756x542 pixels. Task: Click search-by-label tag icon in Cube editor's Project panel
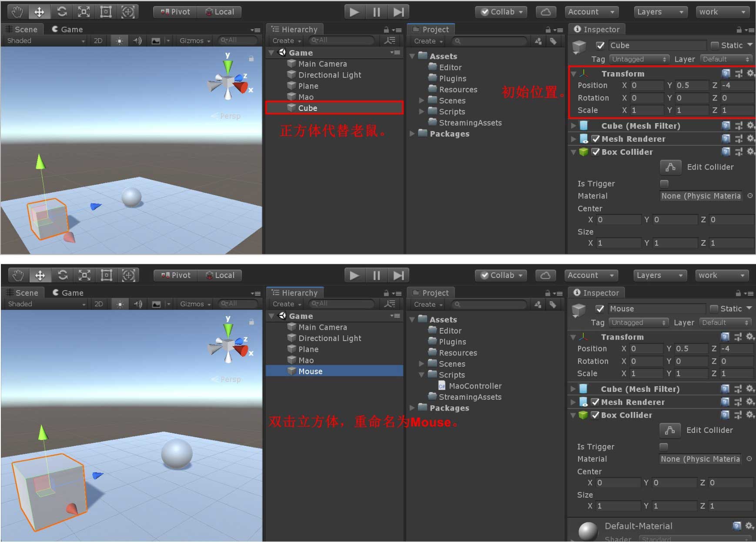(553, 41)
